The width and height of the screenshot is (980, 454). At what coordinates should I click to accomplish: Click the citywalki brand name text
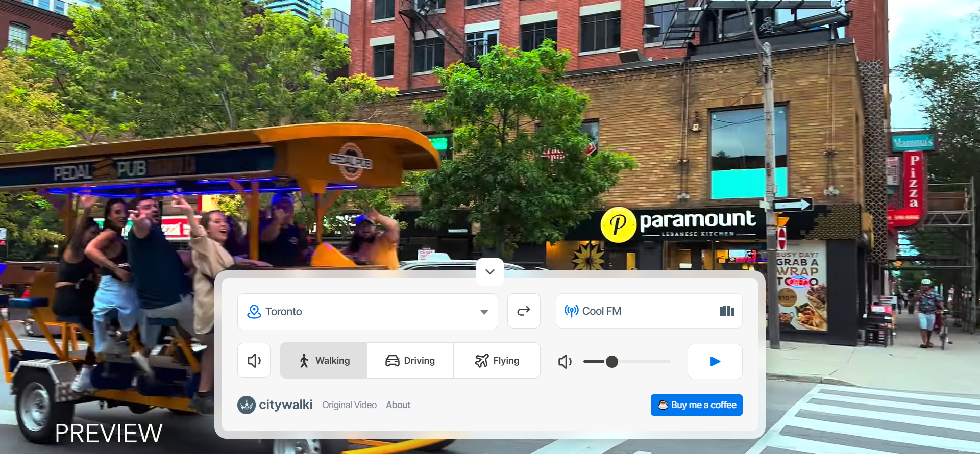pyautogui.click(x=286, y=405)
